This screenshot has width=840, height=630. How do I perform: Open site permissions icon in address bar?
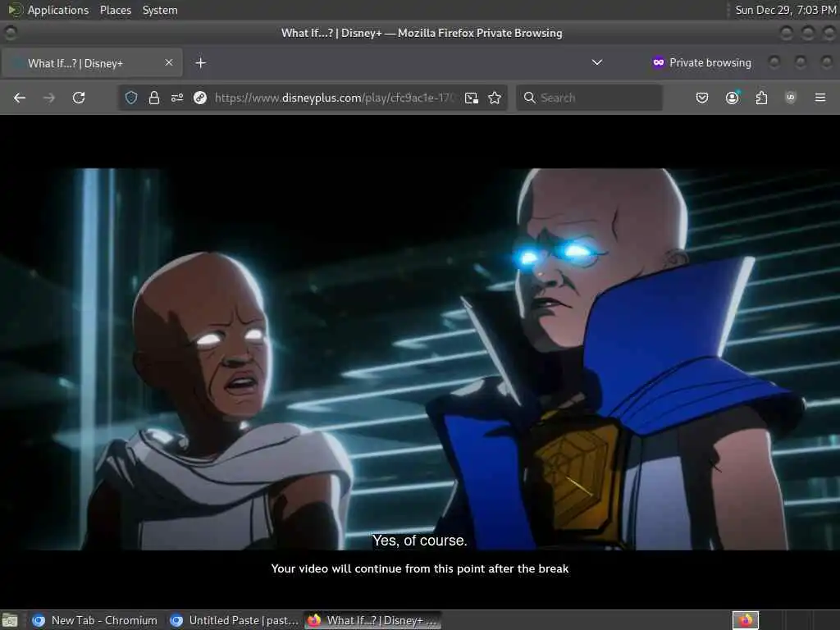click(x=177, y=98)
